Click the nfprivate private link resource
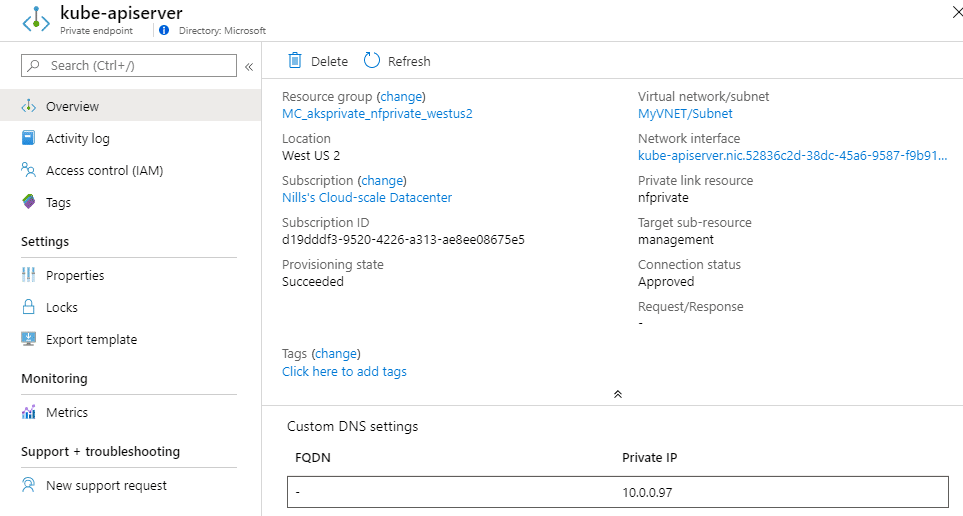Viewport: 963px width, 516px height. tap(663, 198)
